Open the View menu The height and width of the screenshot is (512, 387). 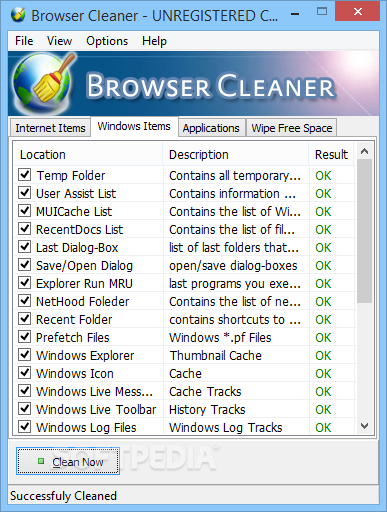pyautogui.click(x=59, y=41)
